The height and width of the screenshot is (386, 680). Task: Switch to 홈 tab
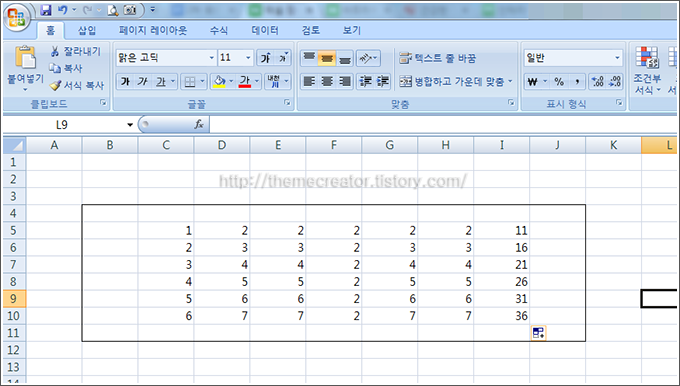click(x=51, y=30)
